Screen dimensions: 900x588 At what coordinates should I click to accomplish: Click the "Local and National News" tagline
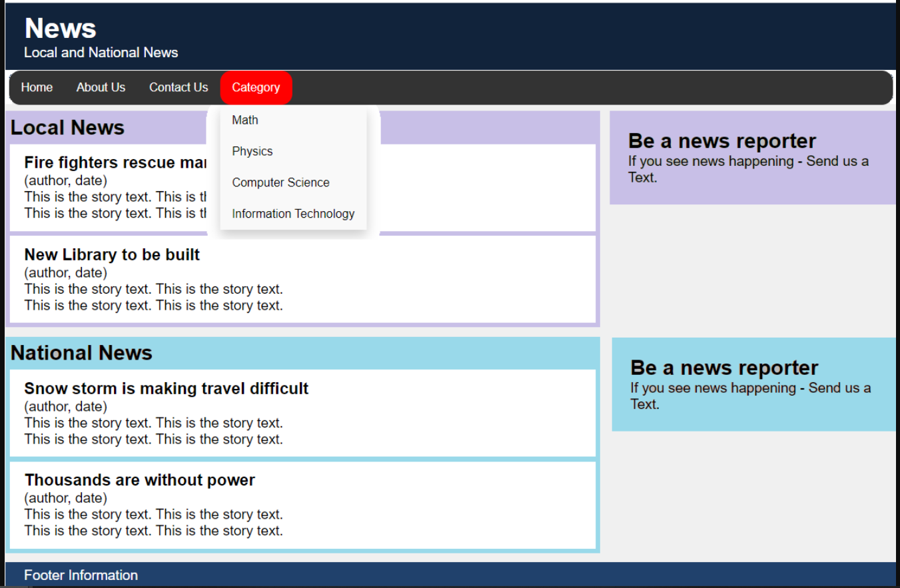101,53
